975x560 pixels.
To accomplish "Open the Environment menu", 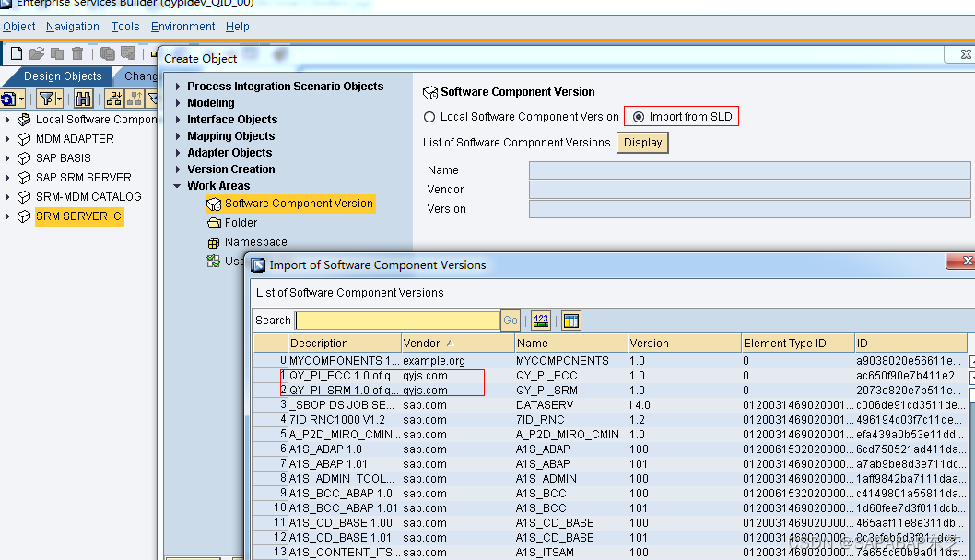I will tap(182, 26).
